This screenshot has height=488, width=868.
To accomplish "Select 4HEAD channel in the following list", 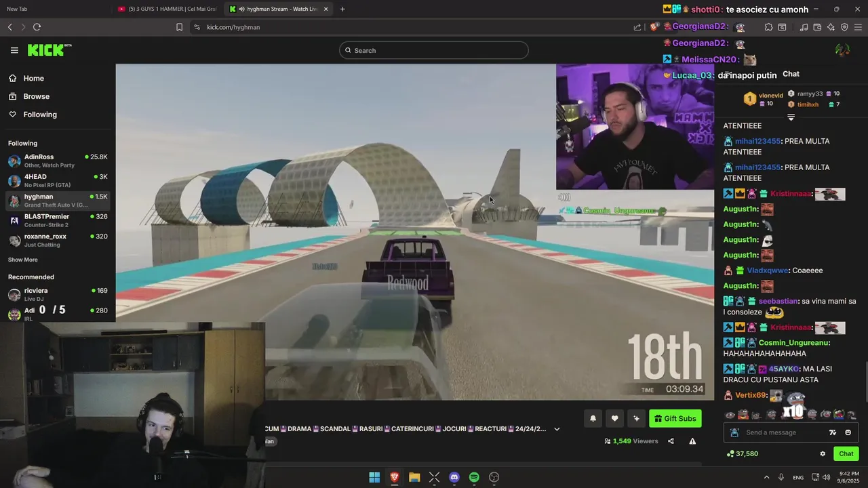I will [58, 180].
